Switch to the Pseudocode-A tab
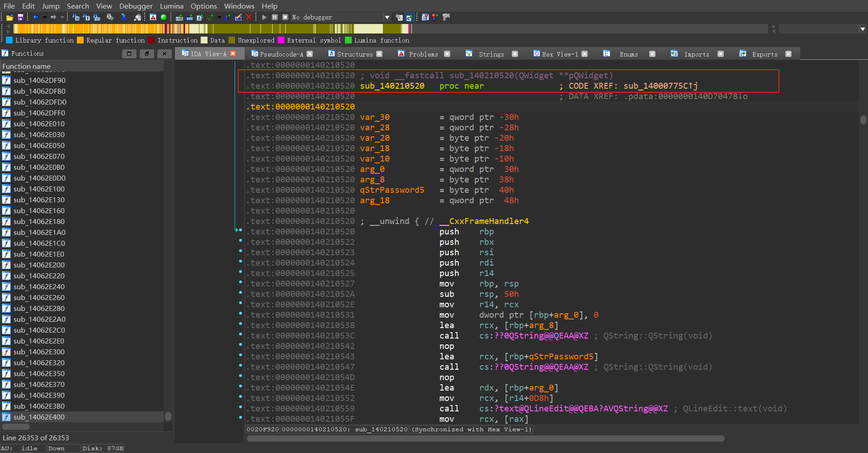Viewport: 868px width, 453px height. coord(281,54)
